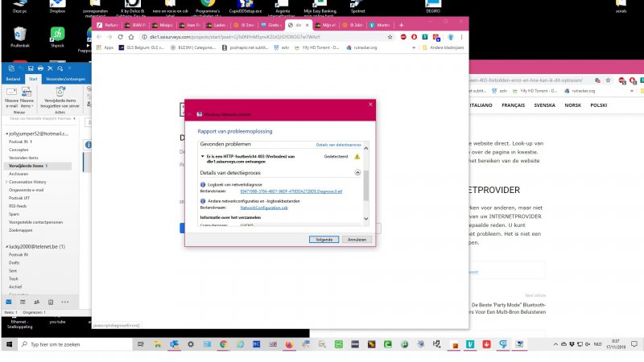
Task: Click the Windows taskbar search field
Action: point(72,343)
